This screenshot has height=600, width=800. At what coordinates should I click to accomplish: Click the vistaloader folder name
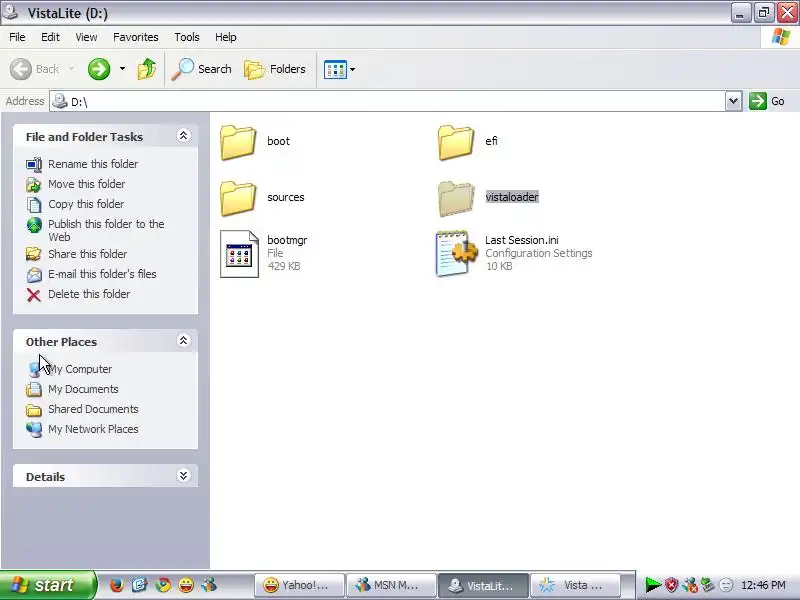coord(512,197)
